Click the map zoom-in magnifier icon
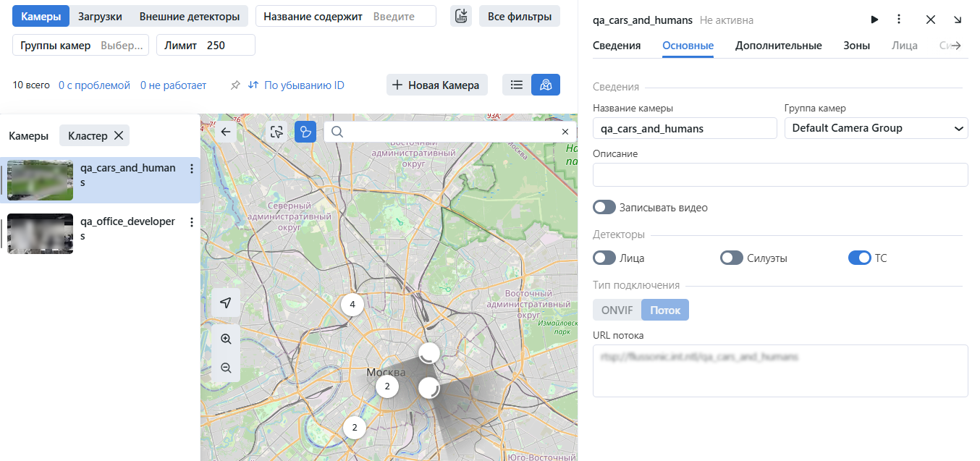This screenshot has height=461, width=980. coord(226,339)
